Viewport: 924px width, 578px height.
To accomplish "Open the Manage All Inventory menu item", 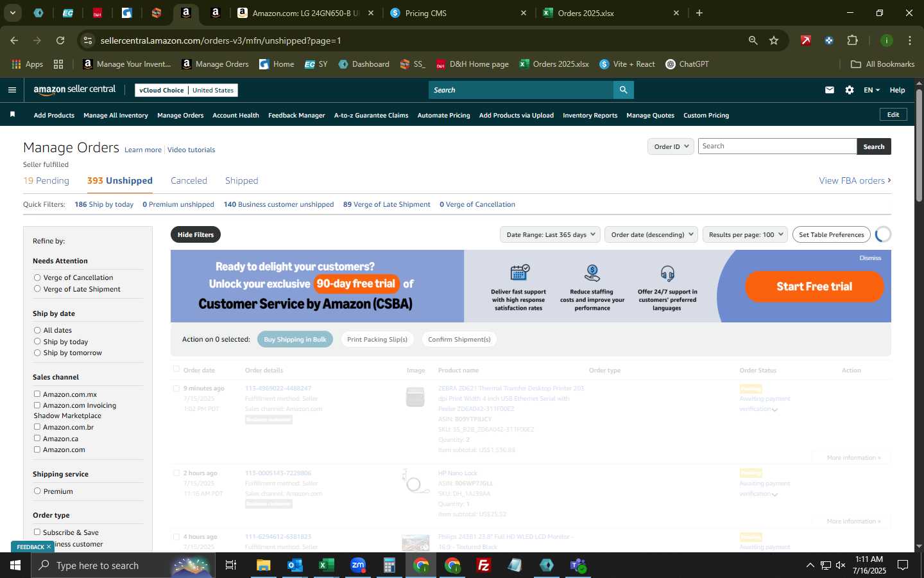I will coord(116,115).
